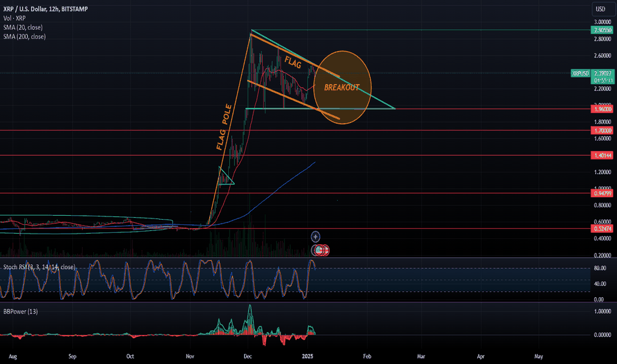Click the XRPUSD last price tag
617x364 pixels.
point(581,73)
